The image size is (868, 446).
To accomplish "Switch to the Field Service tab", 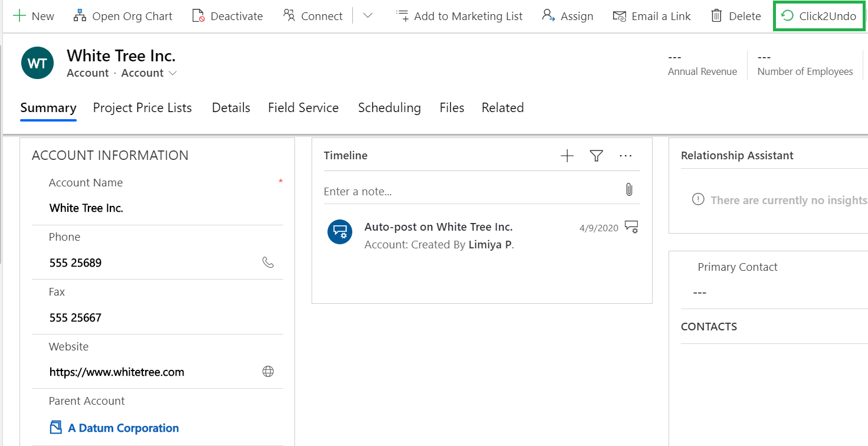I will (x=303, y=107).
